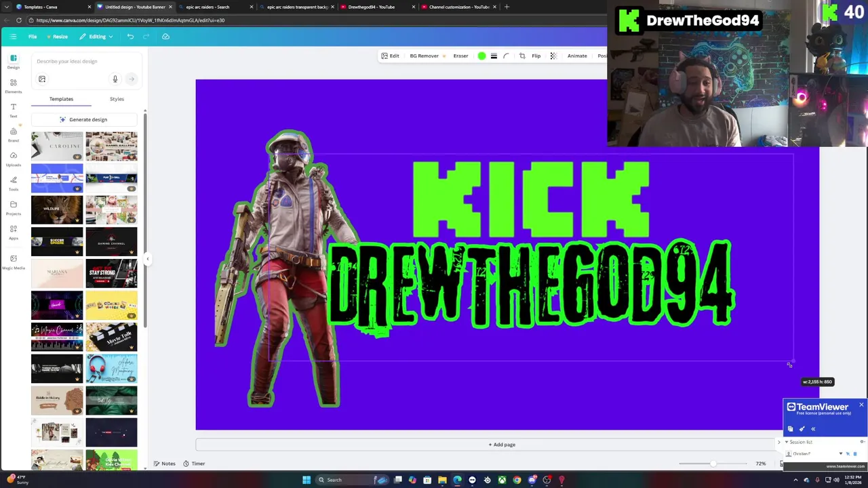Image resolution: width=868 pixels, height=488 pixels.
Task: Redo the last undone action
Action: tap(146, 37)
